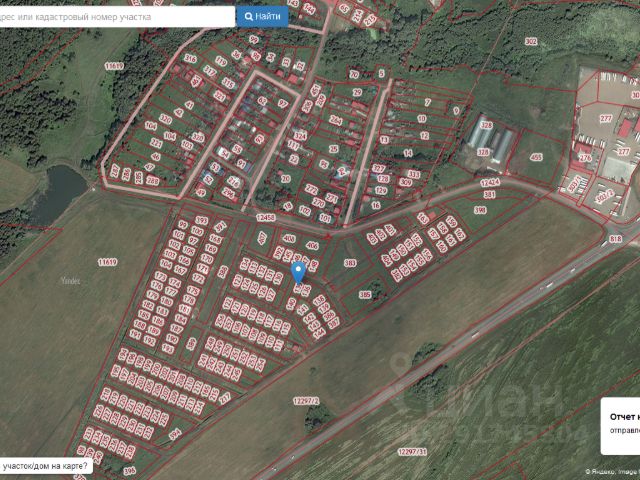
Task: Select parcel 383 on the map
Action: pyautogui.click(x=350, y=263)
